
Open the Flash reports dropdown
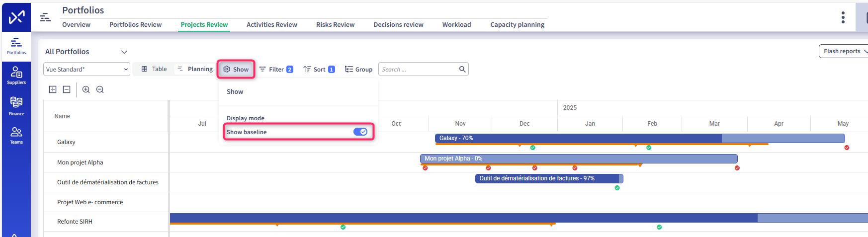tap(844, 51)
